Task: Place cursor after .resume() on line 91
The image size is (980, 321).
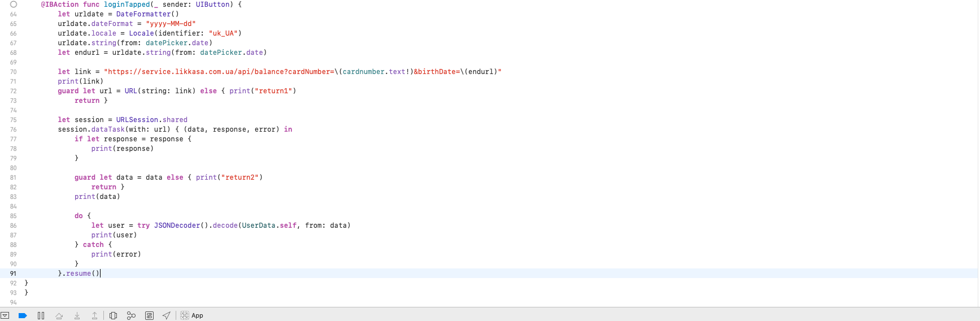Action: [x=100, y=274]
